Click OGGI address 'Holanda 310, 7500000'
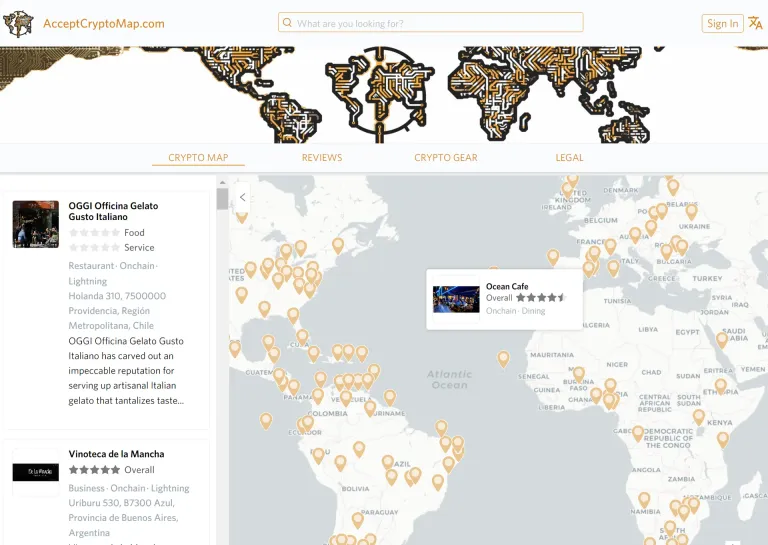The image size is (768, 545). [117, 296]
